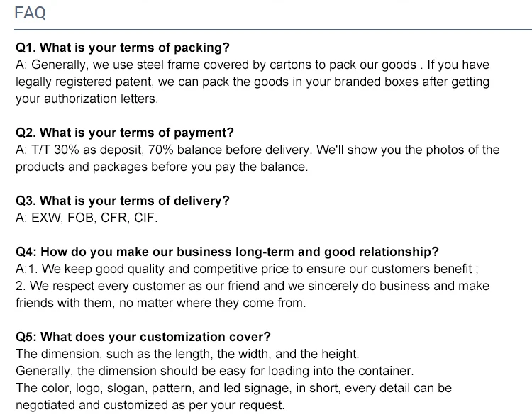
Task: Click the 'products and packages before you pay' line
Action: point(162,167)
